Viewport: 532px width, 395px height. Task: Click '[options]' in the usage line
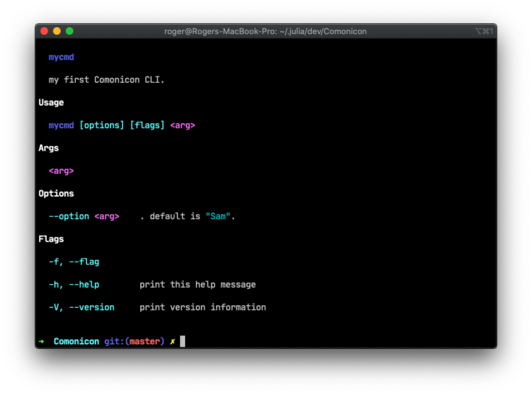click(102, 125)
